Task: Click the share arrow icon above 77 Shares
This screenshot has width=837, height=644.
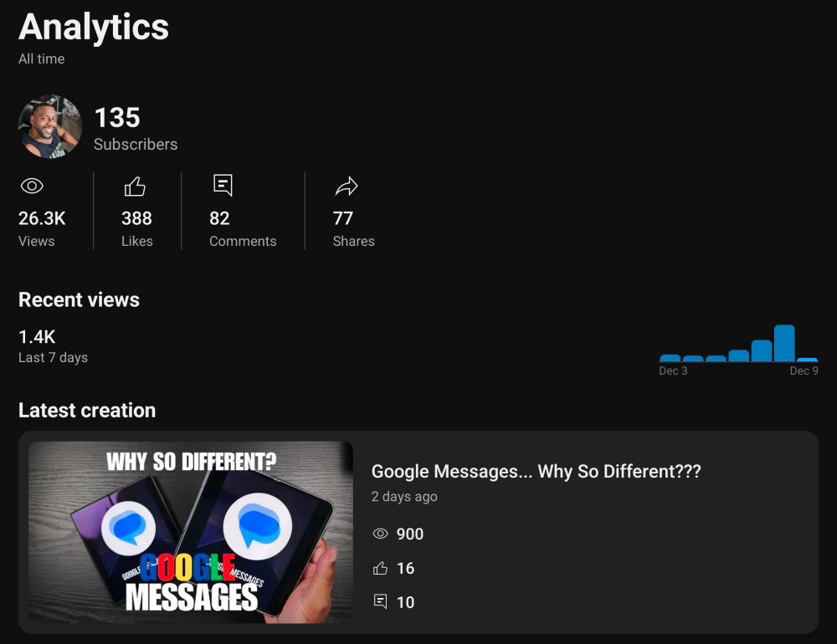Action: 347,187
